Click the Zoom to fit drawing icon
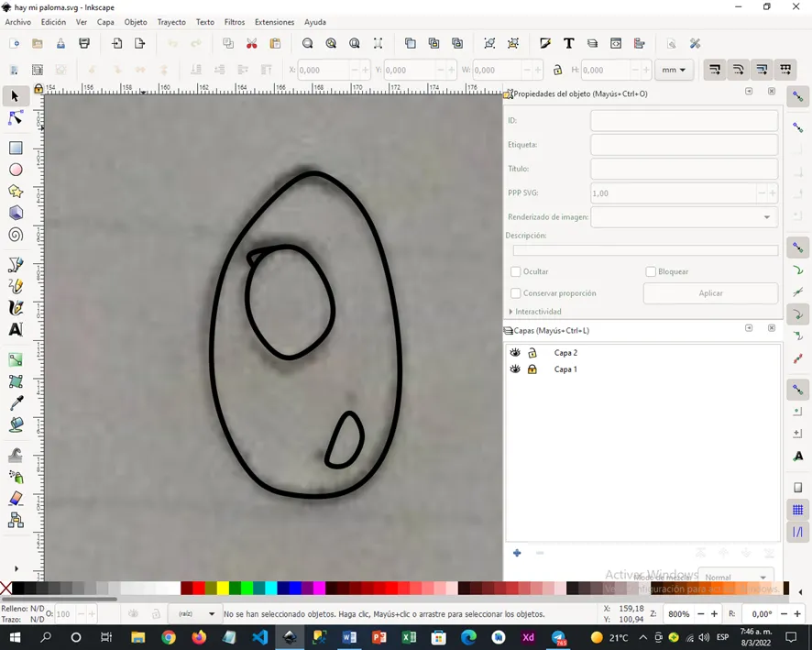Image resolution: width=812 pixels, height=650 pixels. pos(331,43)
